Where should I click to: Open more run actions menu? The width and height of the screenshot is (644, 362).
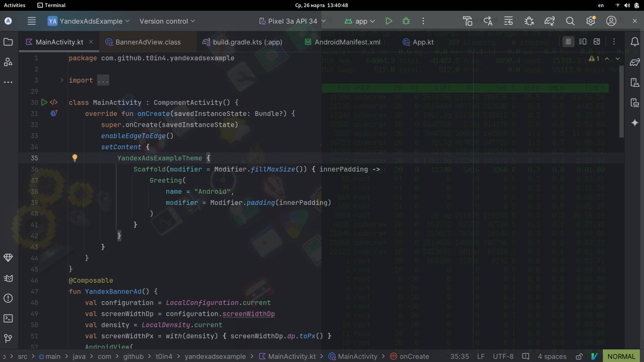click(x=423, y=21)
